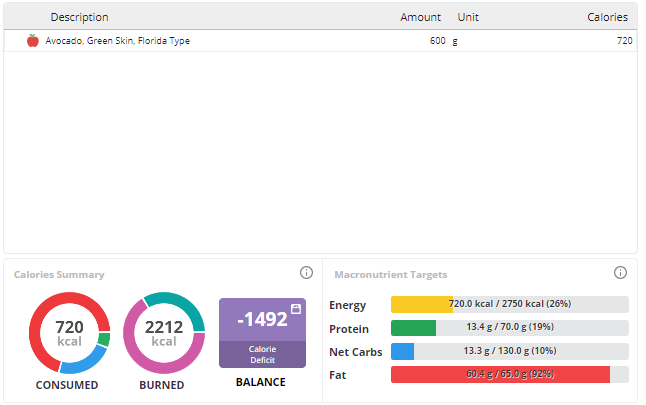Click the yellow Energy progress bar

pos(510,304)
